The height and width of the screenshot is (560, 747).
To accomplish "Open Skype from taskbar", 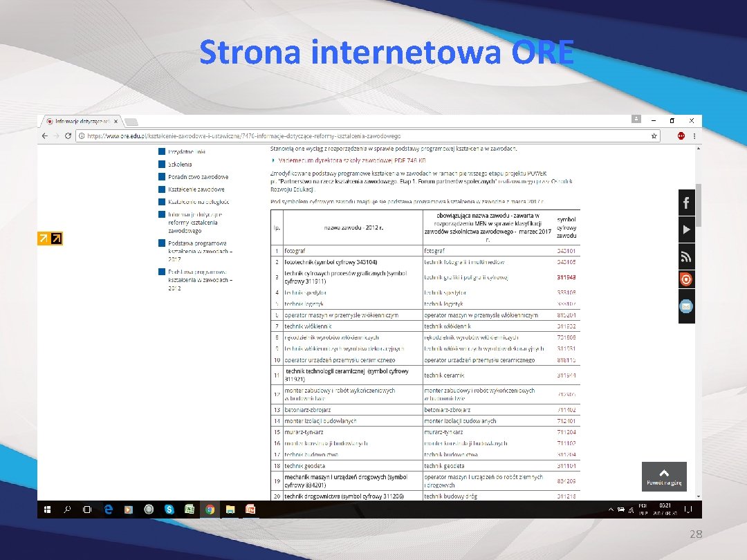I will (169, 510).
